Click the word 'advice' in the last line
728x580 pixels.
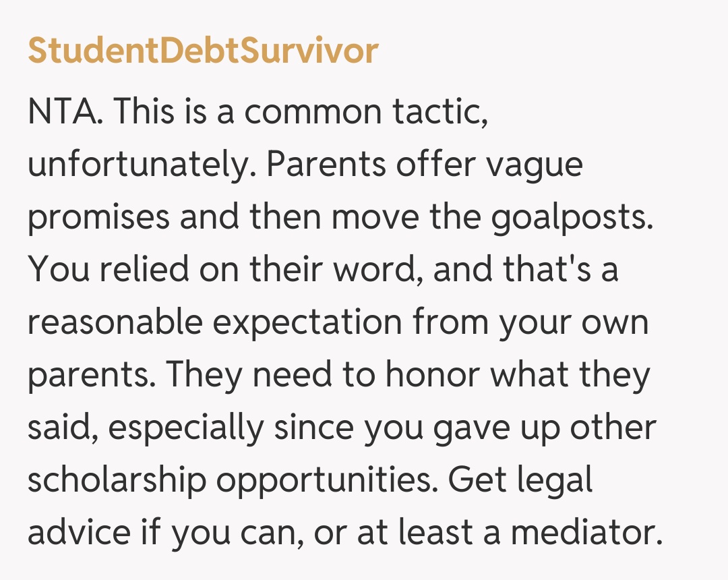(79, 533)
